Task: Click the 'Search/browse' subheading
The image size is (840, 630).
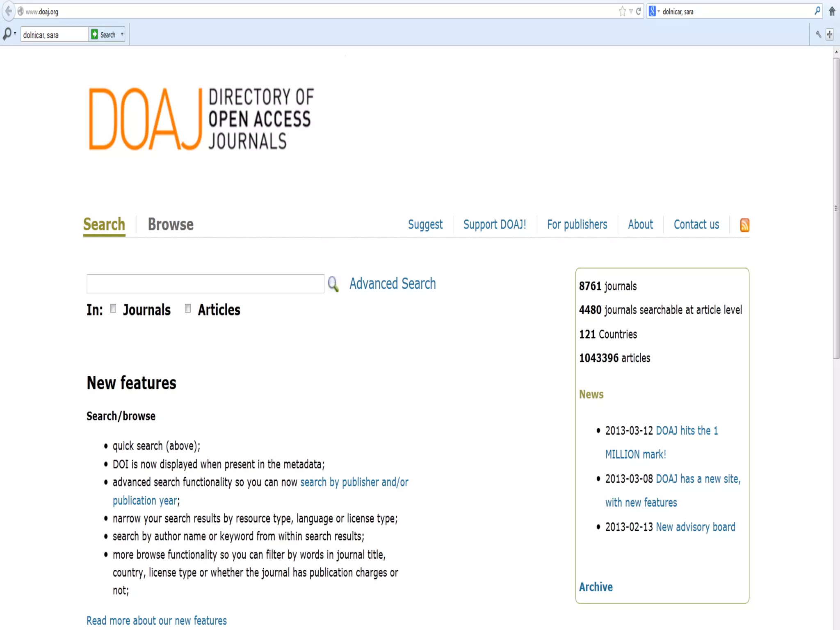Action: click(x=121, y=416)
